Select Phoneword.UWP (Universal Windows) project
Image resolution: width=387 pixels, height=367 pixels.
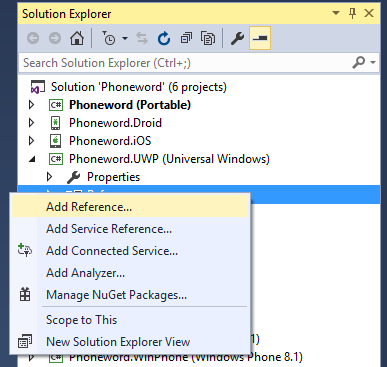(169, 159)
